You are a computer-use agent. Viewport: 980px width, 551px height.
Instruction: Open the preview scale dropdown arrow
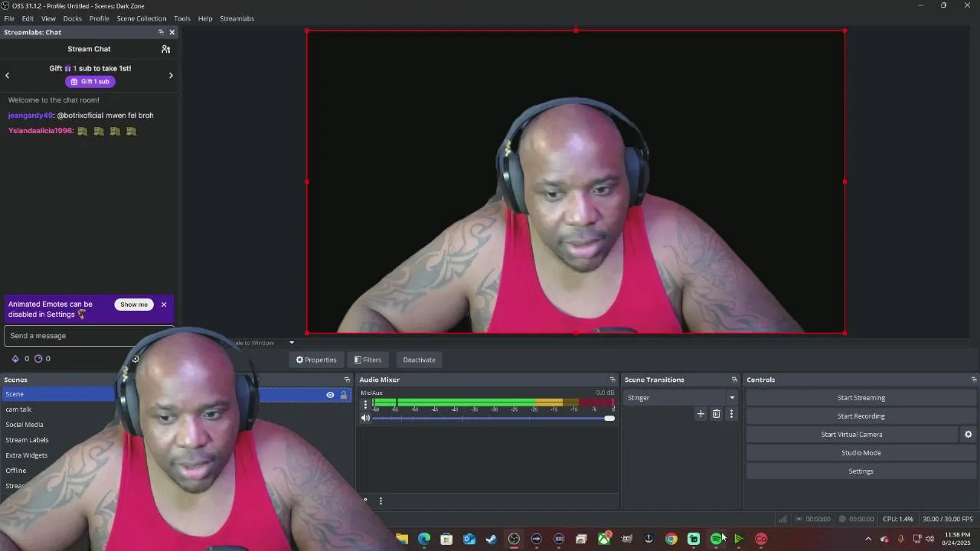click(x=292, y=343)
